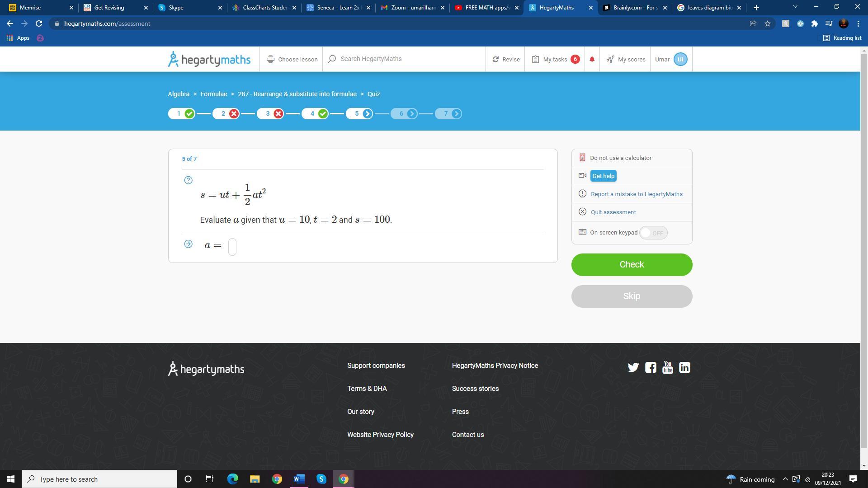Click the Quit assessment link
Screen dimensions: 868x488
[x=613, y=212]
